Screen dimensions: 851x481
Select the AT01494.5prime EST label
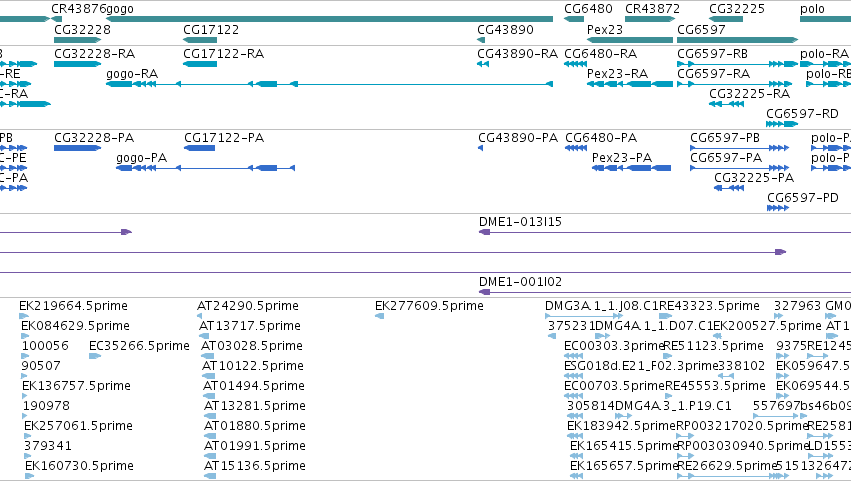coord(254,386)
